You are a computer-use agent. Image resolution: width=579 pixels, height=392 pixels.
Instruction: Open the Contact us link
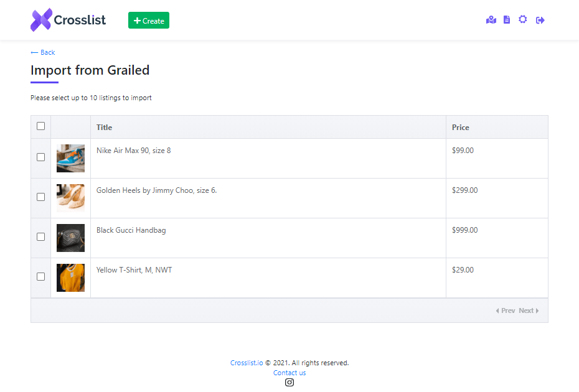tap(289, 373)
